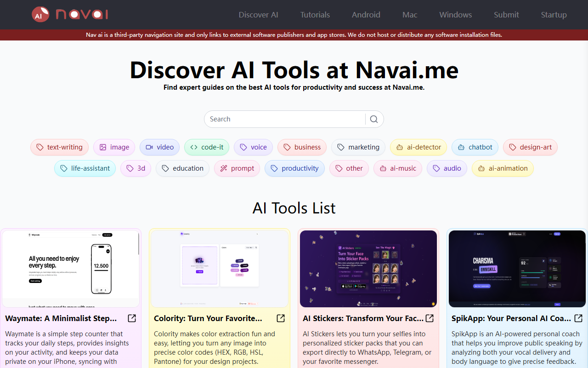
Task: Open the Startup page
Action: [x=554, y=15]
